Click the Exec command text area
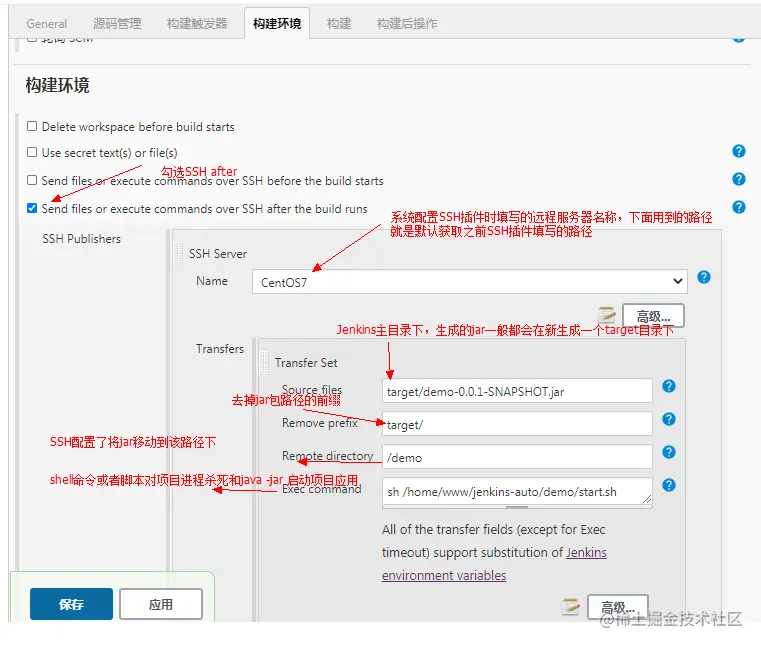The image size is (761, 647). pyautogui.click(x=517, y=492)
